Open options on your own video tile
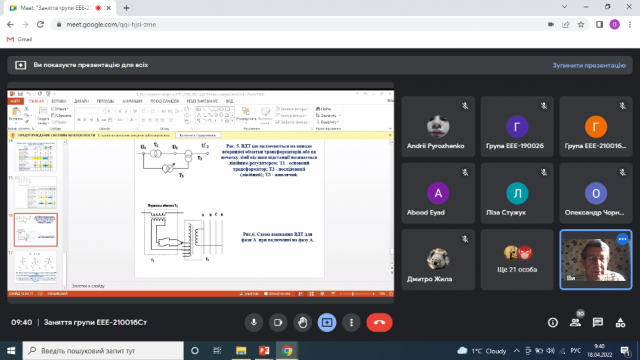The image size is (640, 360). 622,239
